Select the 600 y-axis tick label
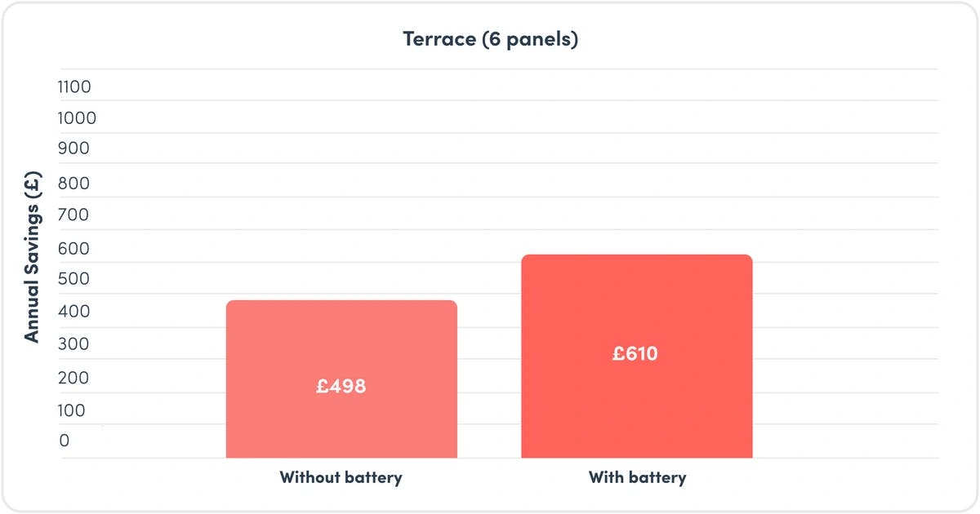 pos(74,248)
